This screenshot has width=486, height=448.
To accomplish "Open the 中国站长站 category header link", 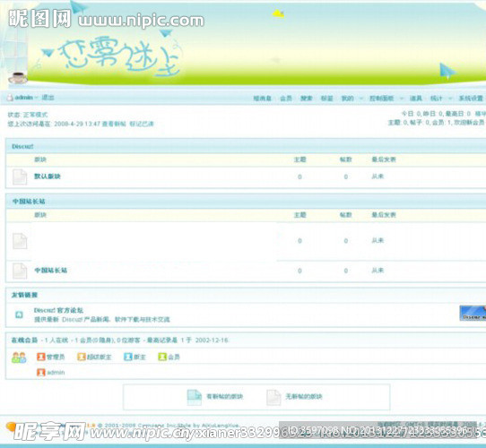I will [29, 202].
